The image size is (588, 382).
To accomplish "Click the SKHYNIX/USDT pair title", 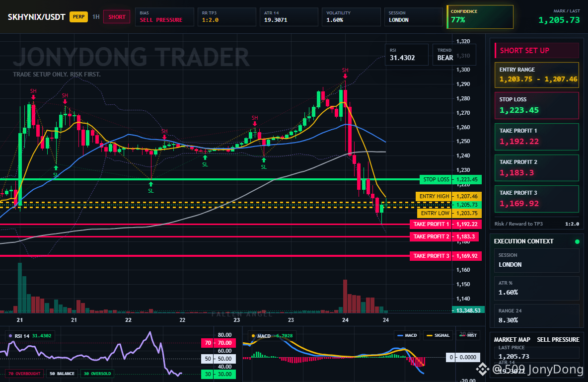I will 36,17.
